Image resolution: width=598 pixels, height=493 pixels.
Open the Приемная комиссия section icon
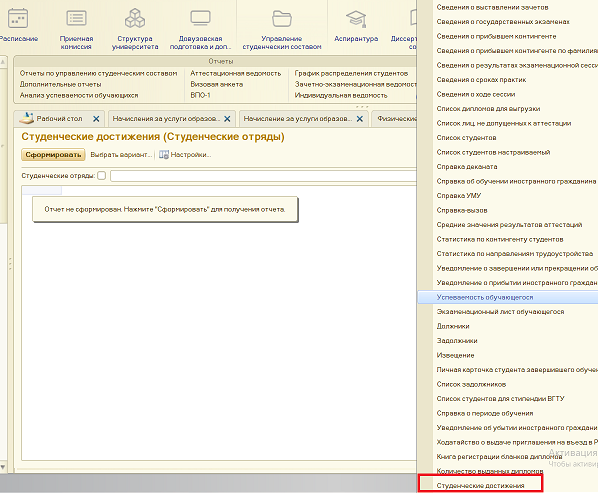click(x=76, y=18)
